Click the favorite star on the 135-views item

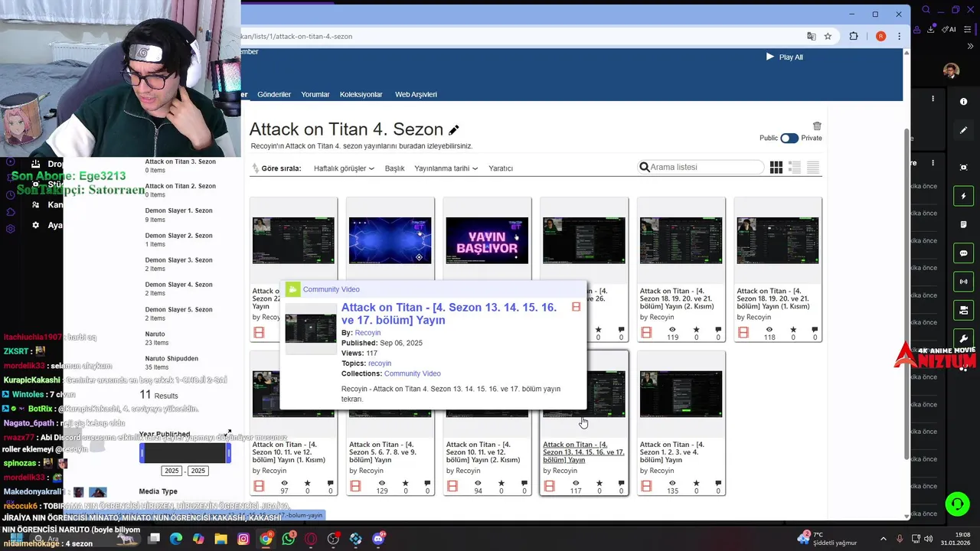pos(696,484)
